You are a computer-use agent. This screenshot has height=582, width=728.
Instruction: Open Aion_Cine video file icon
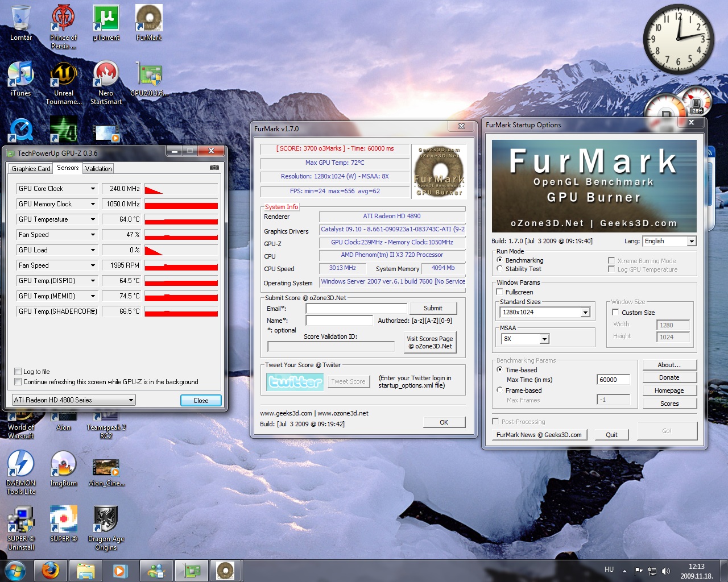[106, 472]
